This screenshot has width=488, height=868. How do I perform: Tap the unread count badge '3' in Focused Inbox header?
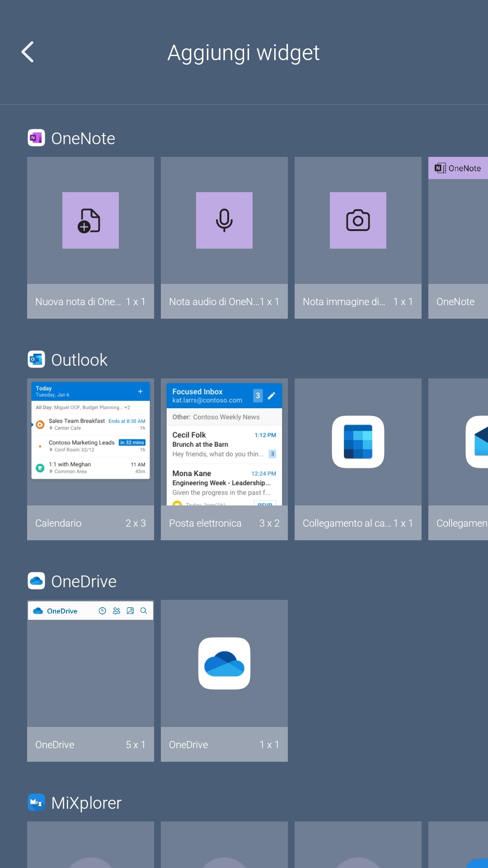click(258, 396)
